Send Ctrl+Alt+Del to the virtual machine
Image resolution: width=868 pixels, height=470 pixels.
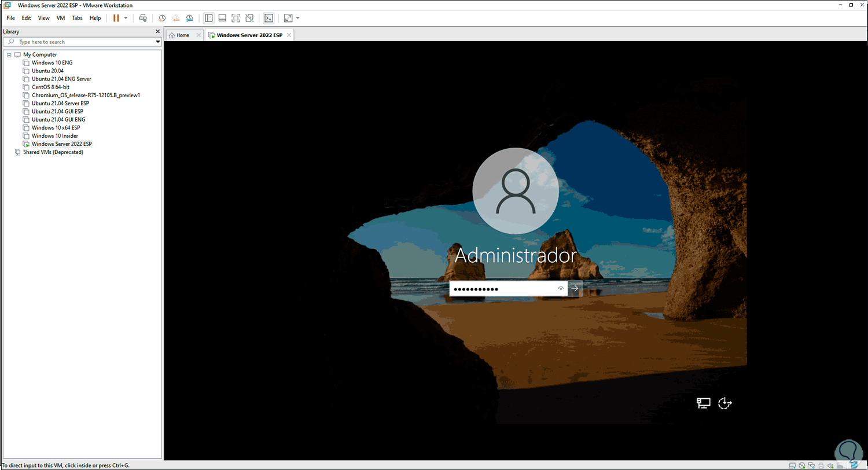143,18
